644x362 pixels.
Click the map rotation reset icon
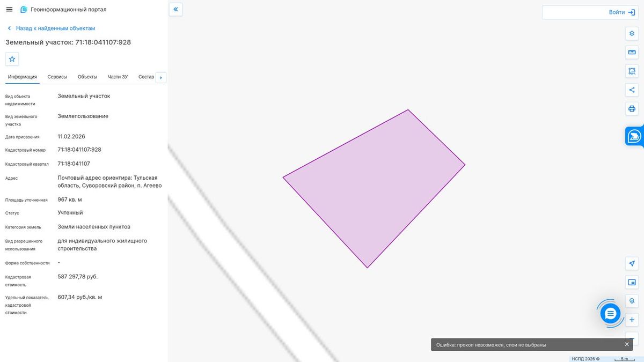632,301
